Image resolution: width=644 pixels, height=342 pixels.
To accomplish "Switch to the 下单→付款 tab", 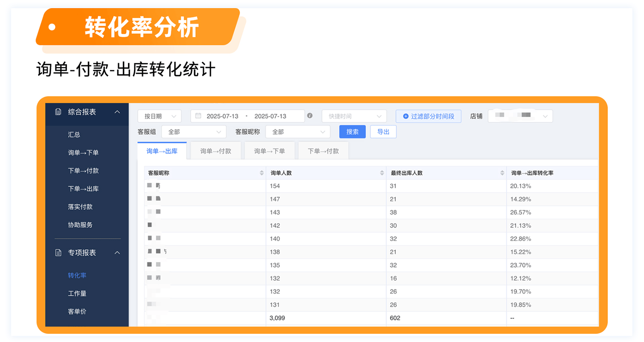I will [323, 151].
